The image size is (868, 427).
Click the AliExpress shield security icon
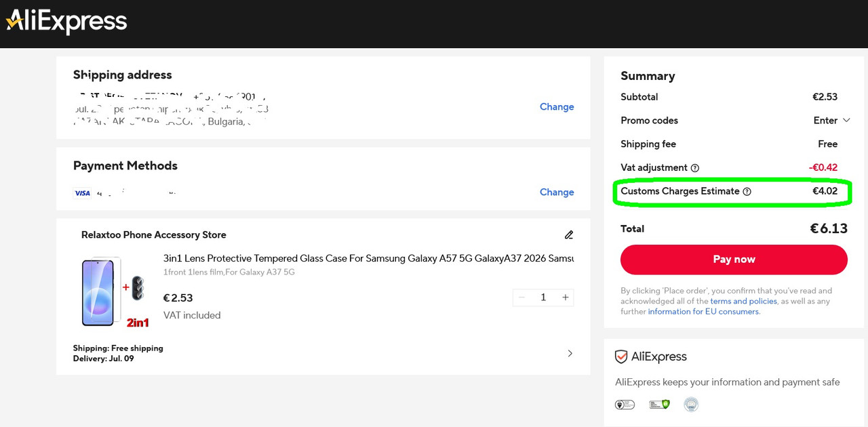click(620, 357)
